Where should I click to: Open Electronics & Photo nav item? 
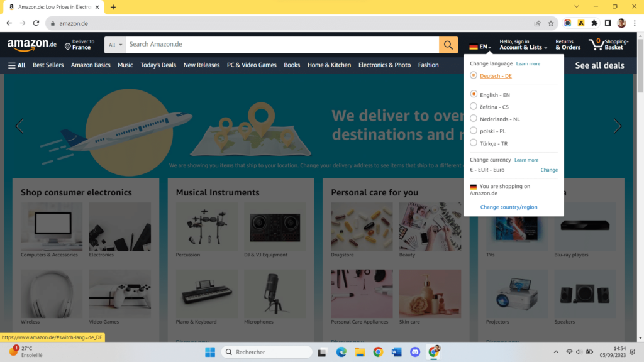[x=384, y=65]
